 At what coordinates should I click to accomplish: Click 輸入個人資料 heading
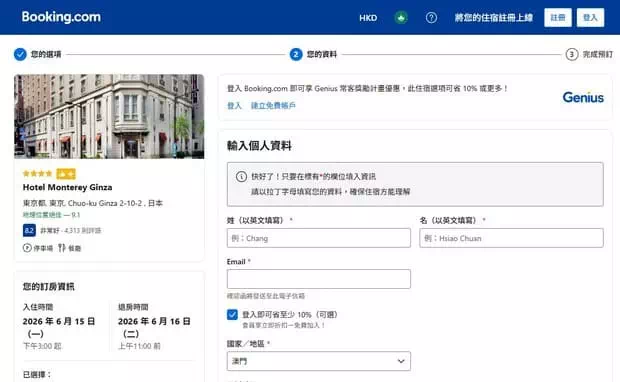coord(259,146)
